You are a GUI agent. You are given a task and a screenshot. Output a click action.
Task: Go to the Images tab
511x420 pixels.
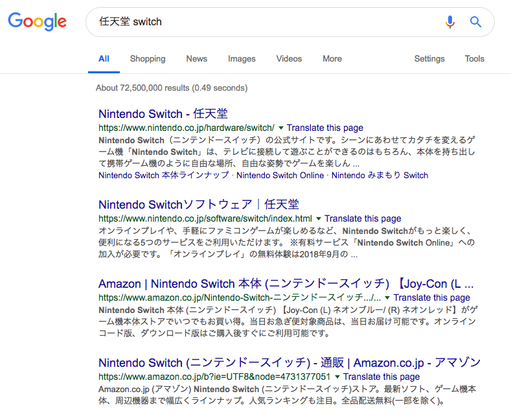click(242, 59)
